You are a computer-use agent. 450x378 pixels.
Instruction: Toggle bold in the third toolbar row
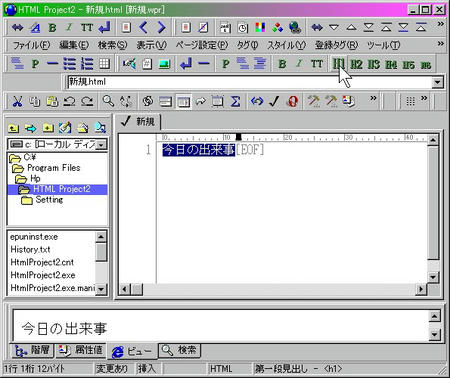(x=282, y=63)
